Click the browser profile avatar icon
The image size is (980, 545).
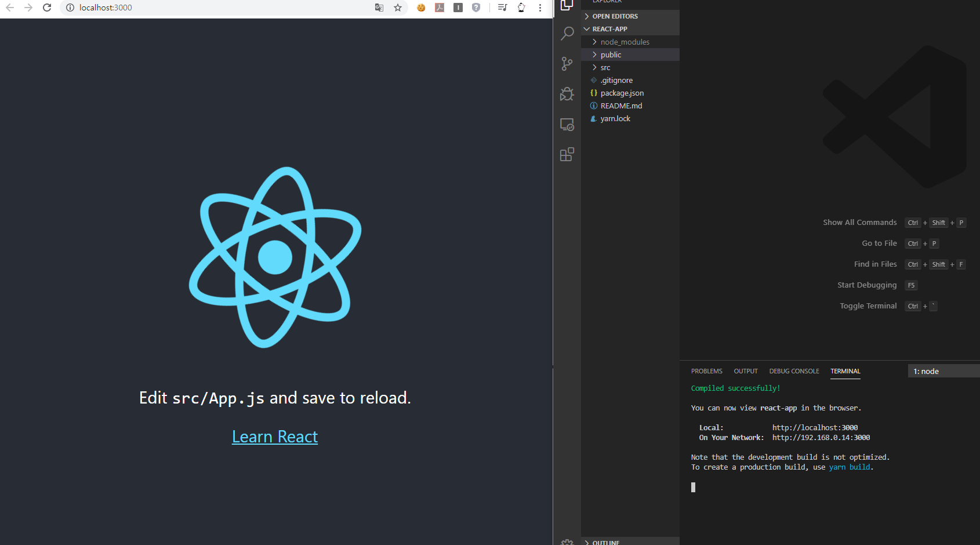coord(521,8)
